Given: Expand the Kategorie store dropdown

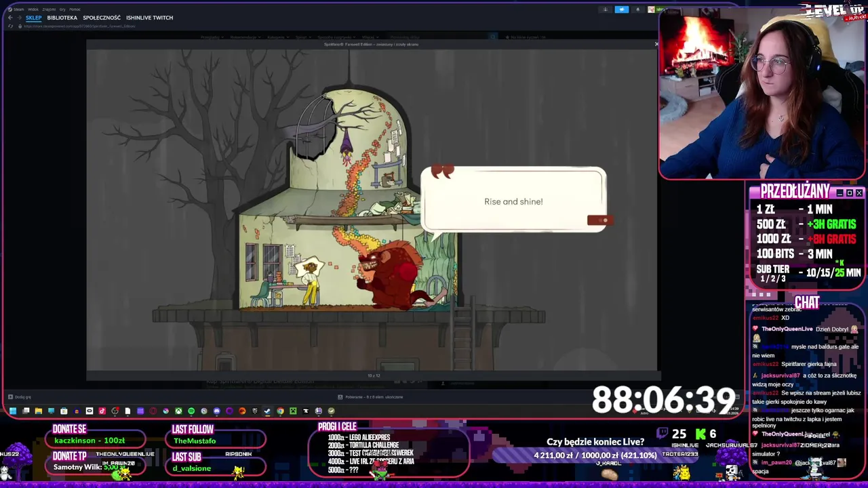Looking at the screenshot, I should [x=277, y=37].
